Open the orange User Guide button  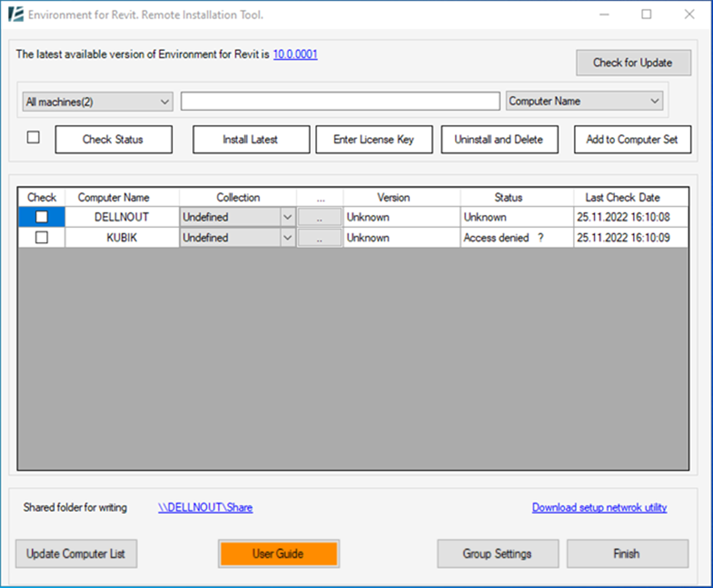click(x=279, y=554)
